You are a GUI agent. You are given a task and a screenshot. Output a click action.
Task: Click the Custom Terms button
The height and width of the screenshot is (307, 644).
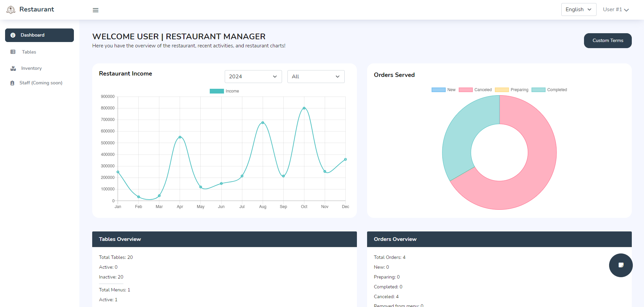607,41
